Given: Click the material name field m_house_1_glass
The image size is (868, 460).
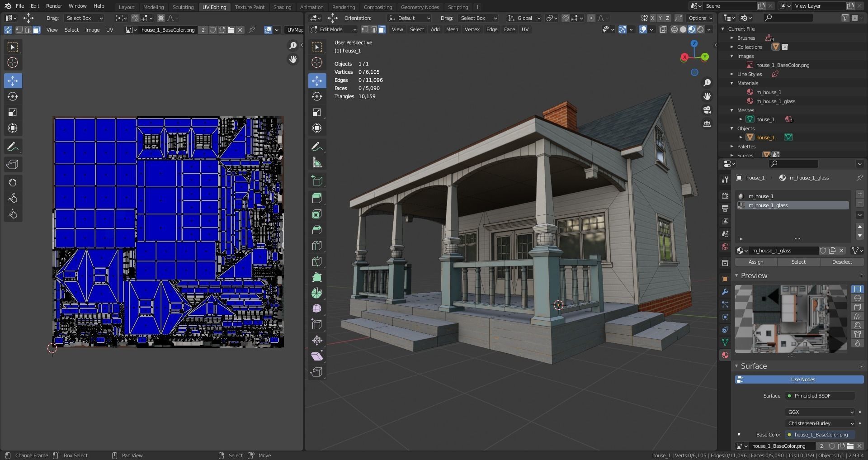Looking at the screenshot, I should pyautogui.click(x=784, y=251).
